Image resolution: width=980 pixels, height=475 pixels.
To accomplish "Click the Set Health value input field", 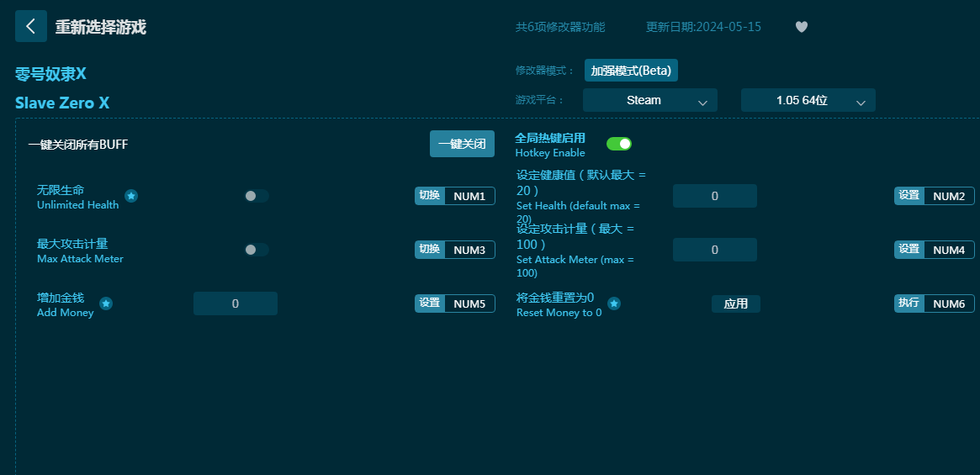I will pos(715,196).
